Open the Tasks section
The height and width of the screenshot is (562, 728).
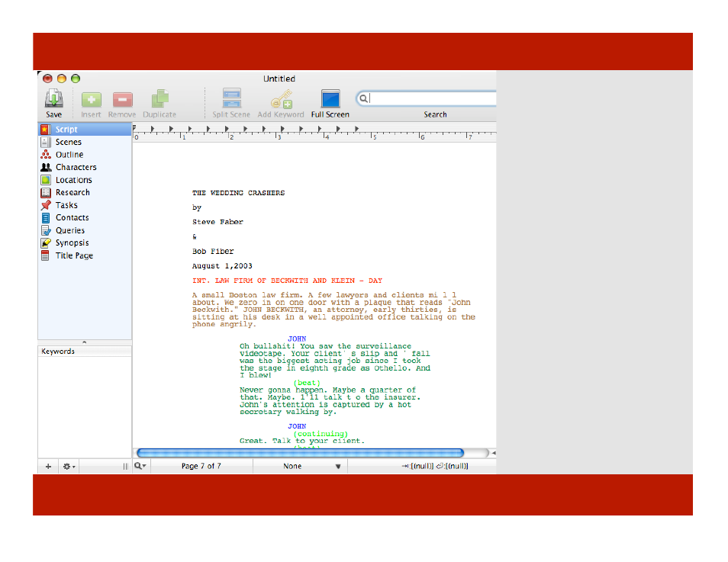point(85,204)
